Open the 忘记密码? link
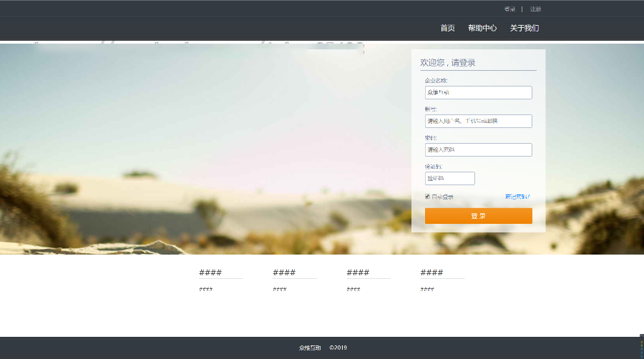 pyautogui.click(x=517, y=197)
